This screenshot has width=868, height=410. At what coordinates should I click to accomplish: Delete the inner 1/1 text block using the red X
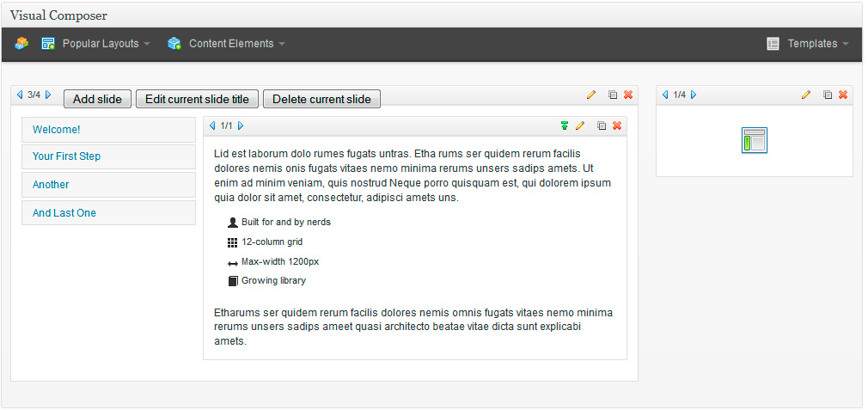(617, 125)
